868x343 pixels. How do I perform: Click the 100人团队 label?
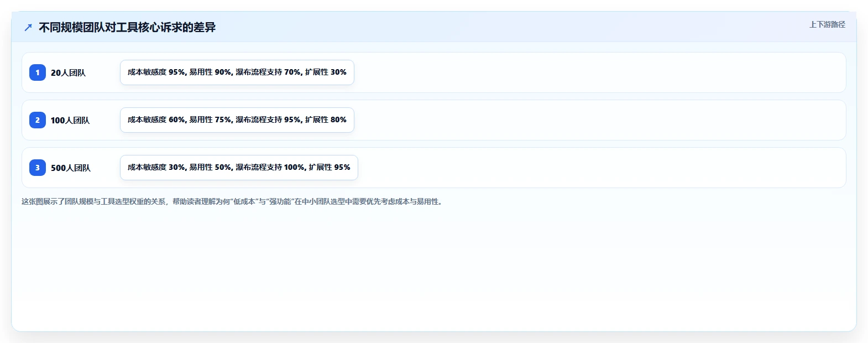pyautogui.click(x=70, y=120)
